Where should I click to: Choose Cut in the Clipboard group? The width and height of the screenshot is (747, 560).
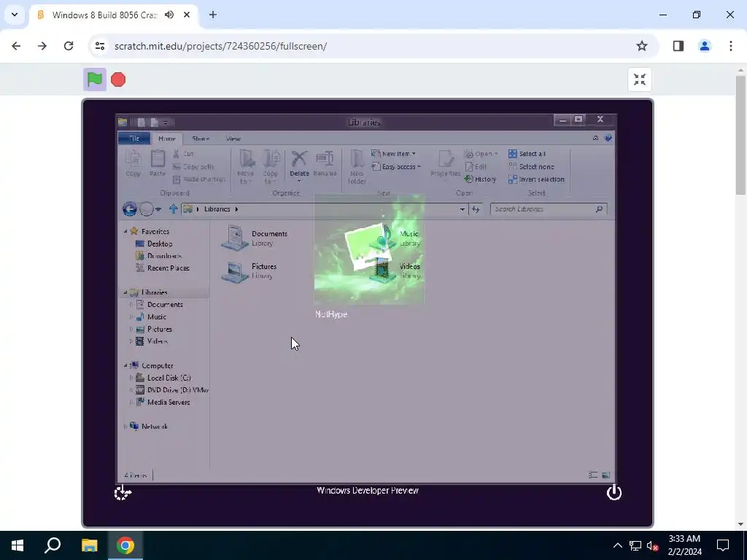183,154
